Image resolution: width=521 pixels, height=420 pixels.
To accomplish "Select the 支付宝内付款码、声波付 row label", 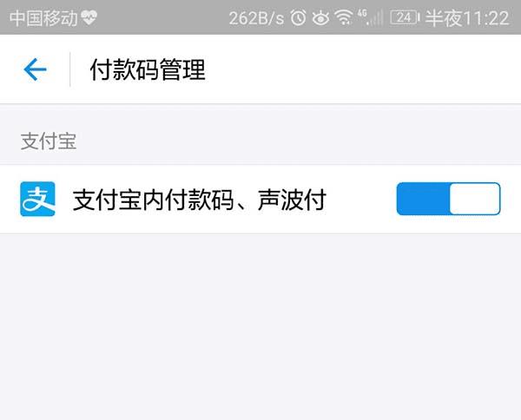I will [200, 200].
